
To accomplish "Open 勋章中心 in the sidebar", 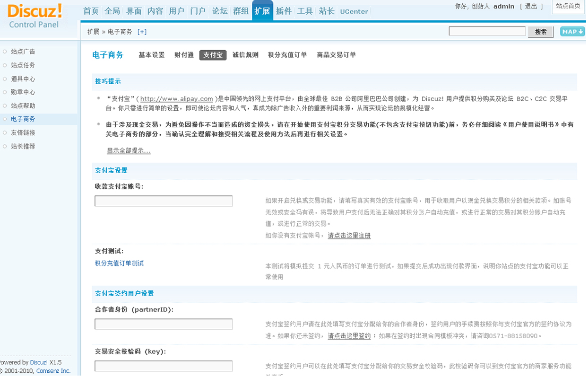I will (x=23, y=92).
